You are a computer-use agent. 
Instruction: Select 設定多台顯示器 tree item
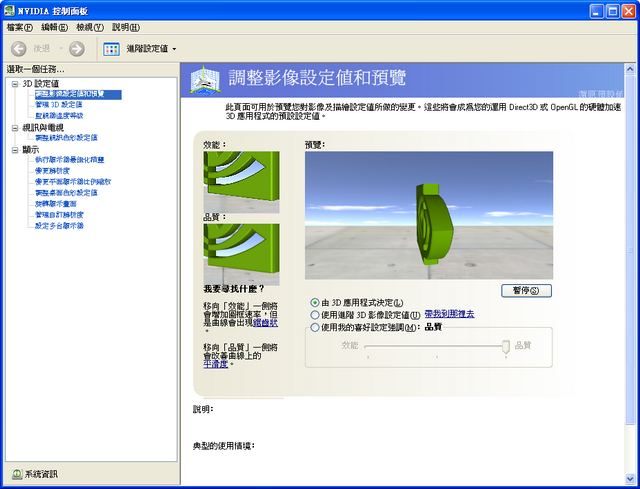pyautogui.click(x=59, y=226)
